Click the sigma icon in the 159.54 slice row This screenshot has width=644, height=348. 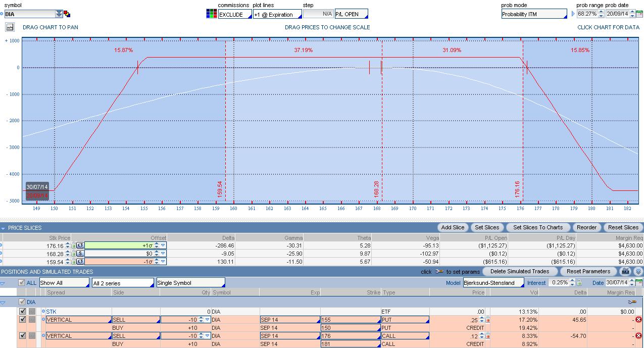pyautogui.click(x=80, y=262)
